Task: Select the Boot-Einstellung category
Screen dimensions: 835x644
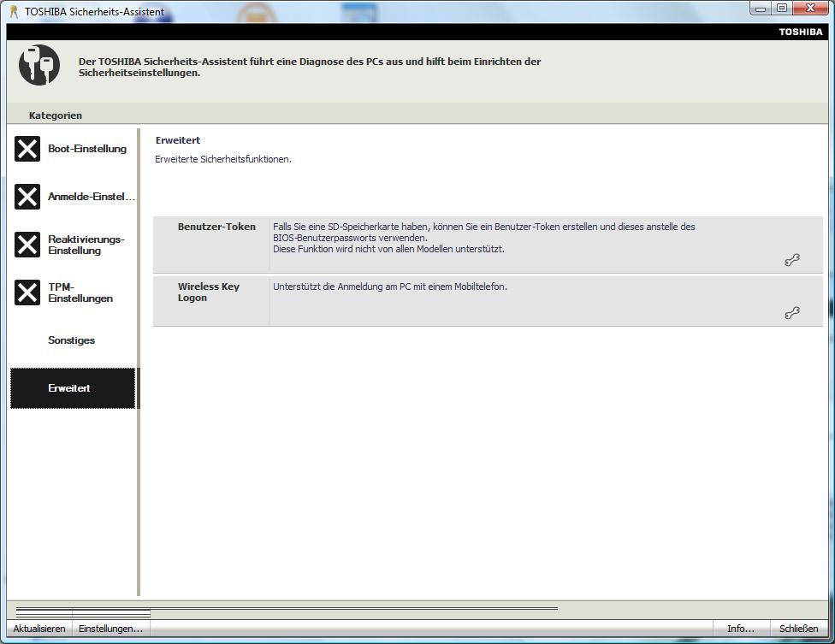Action: point(73,149)
